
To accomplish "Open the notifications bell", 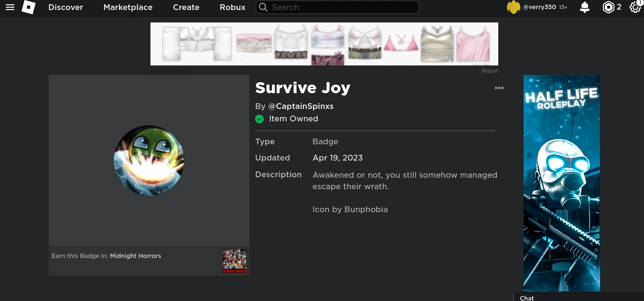I will [584, 7].
